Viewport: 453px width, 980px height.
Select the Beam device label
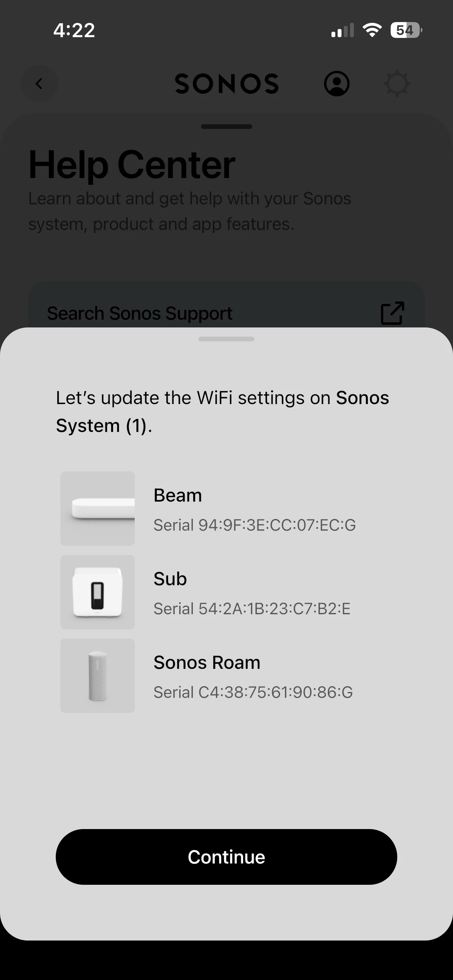pos(178,495)
